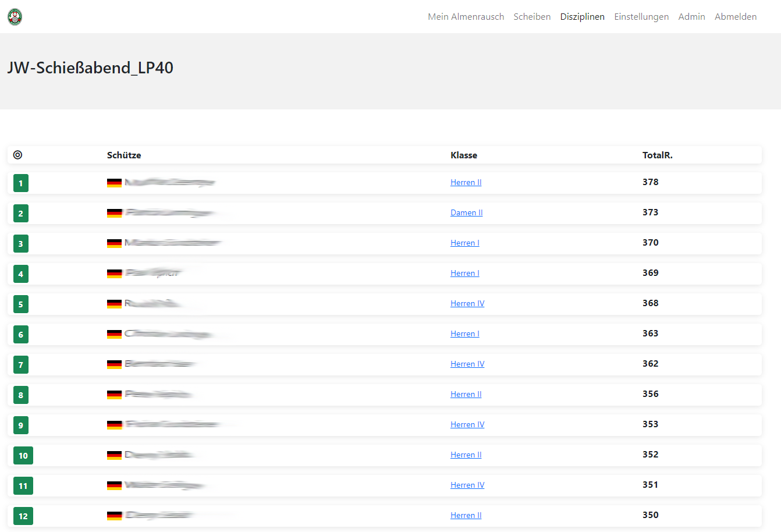Log out via Abmelden
This screenshot has width=781, height=532.
(736, 17)
